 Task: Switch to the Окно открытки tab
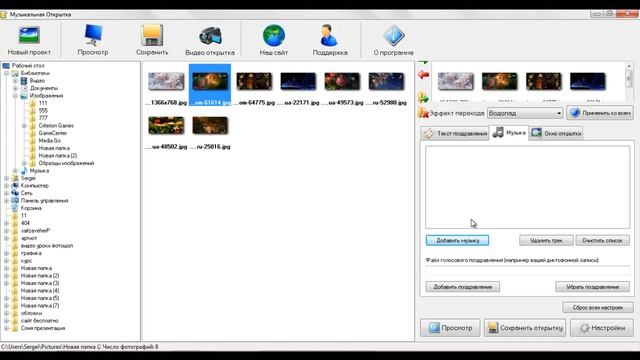(x=556, y=133)
